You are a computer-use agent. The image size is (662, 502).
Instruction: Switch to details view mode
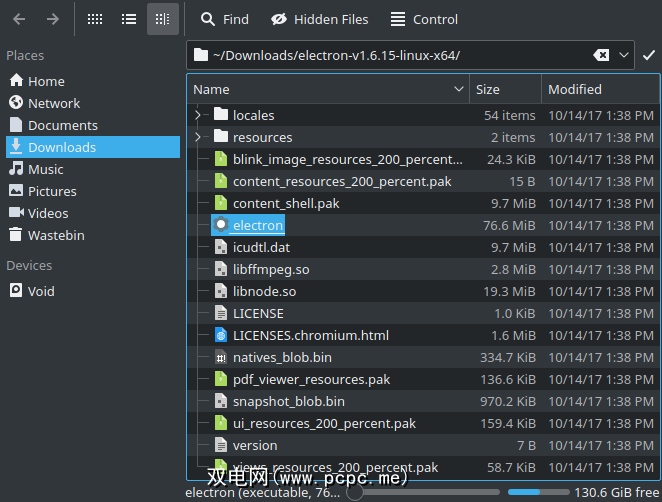click(x=163, y=19)
